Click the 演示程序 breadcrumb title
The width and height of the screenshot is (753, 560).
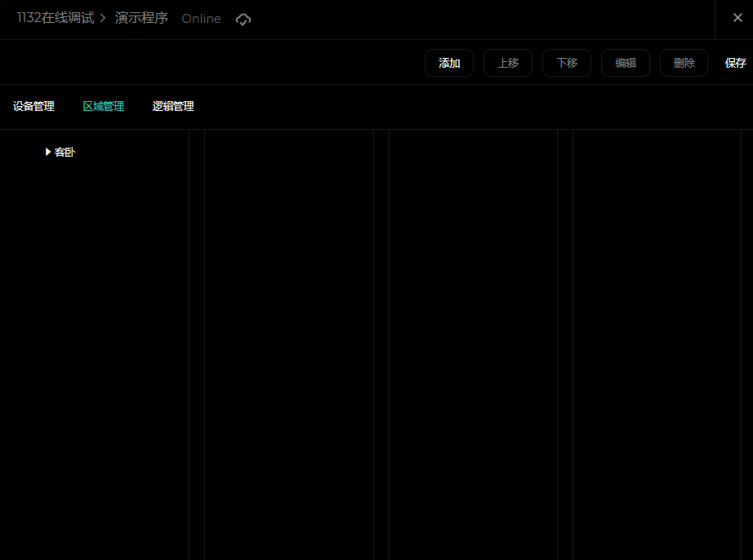pyautogui.click(x=141, y=18)
